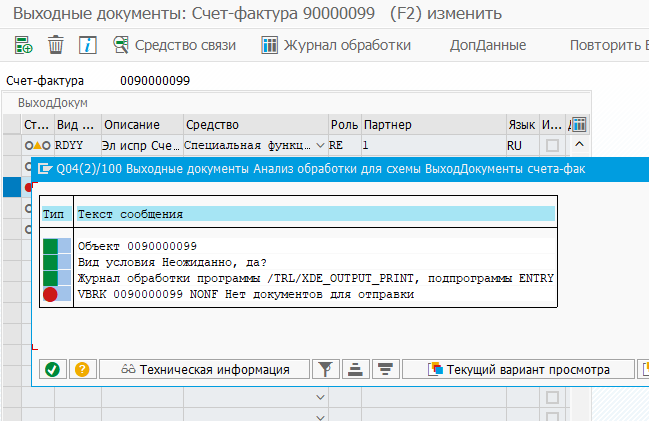Viewport: 649px width, 421px height.
Task: Click the Техническая информация button
Action: [x=206, y=369]
